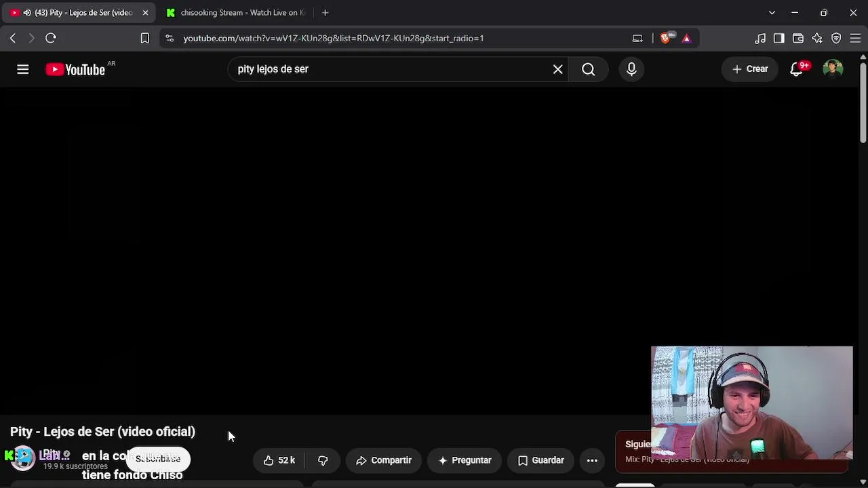Bookmark this page

144,38
